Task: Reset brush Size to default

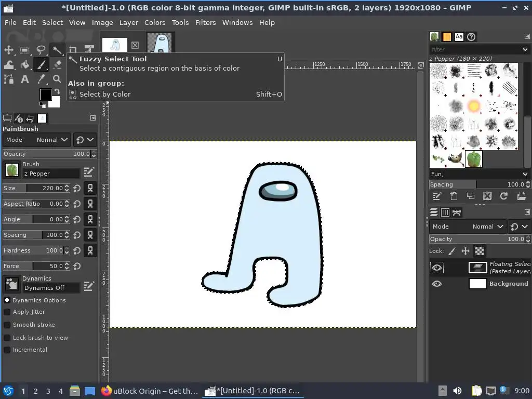Action: pyautogui.click(x=77, y=188)
